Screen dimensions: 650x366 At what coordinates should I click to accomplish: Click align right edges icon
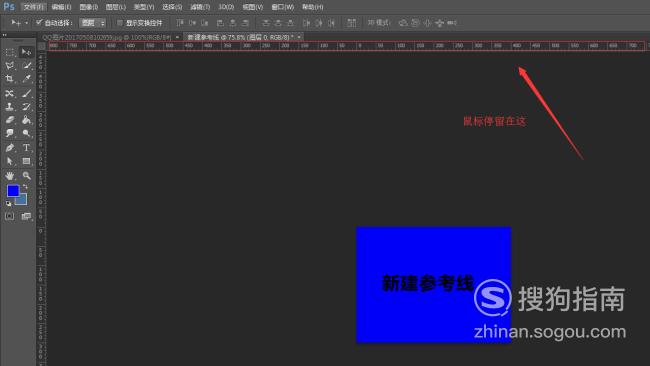click(x=245, y=23)
